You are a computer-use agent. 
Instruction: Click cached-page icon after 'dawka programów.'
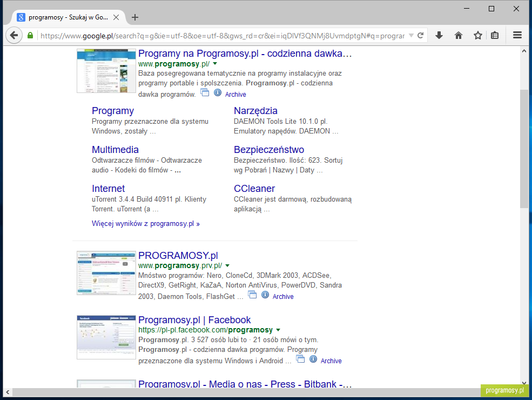click(x=205, y=92)
